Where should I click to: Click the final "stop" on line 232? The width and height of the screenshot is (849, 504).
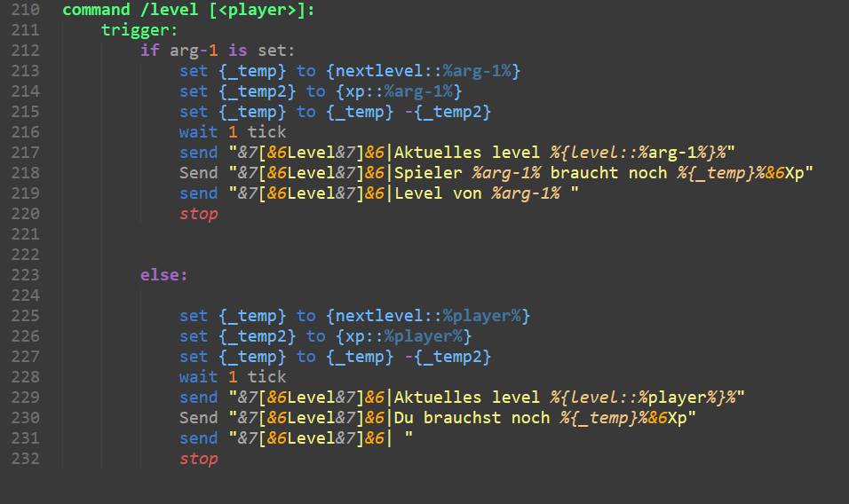pyautogui.click(x=198, y=459)
